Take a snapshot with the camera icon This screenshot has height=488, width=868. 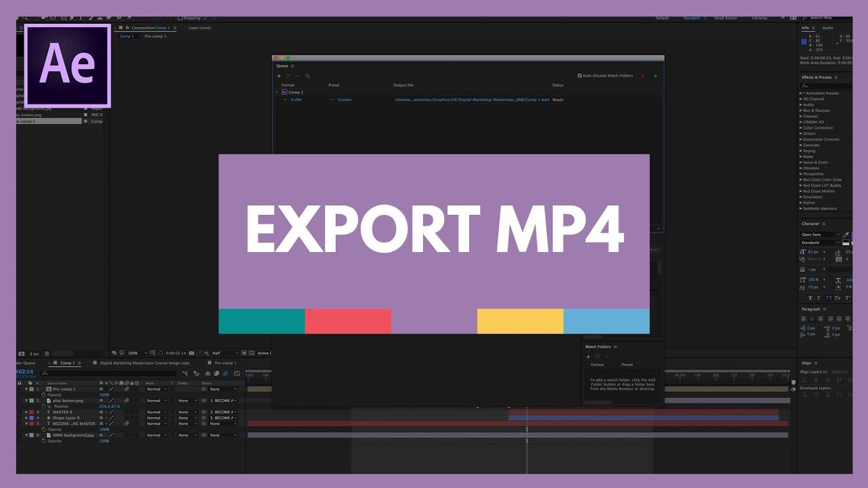coord(191,353)
